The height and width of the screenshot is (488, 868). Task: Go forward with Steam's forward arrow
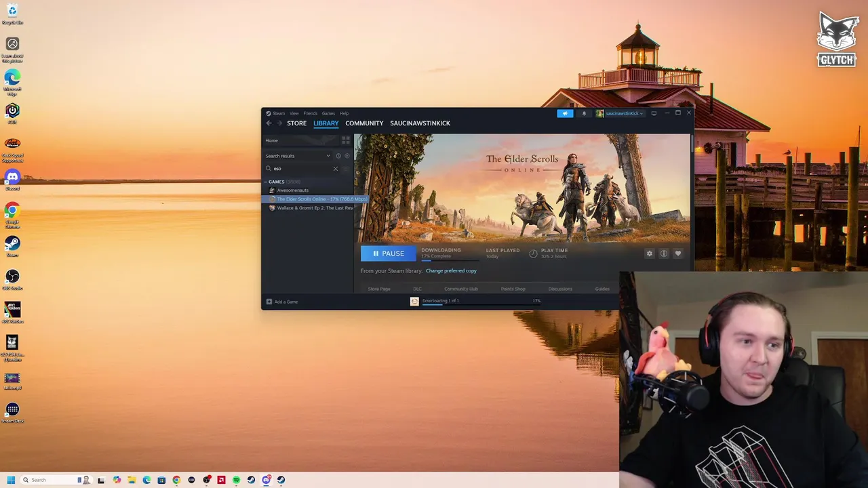pyautogui.click(x=279, y=123)
